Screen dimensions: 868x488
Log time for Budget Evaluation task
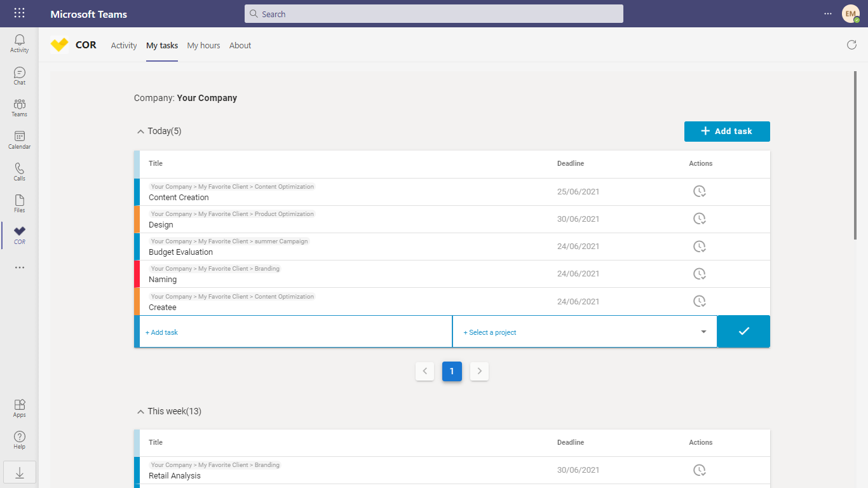(700, 246)
